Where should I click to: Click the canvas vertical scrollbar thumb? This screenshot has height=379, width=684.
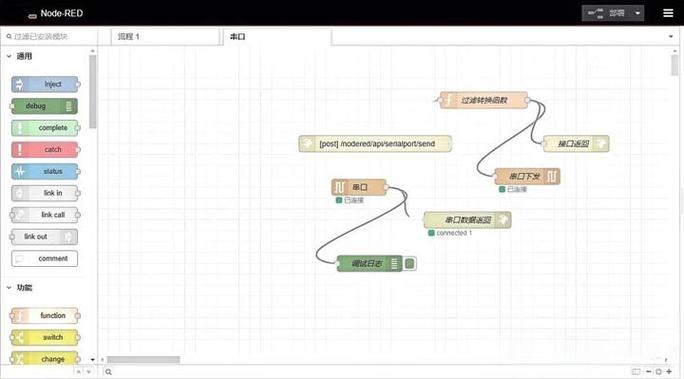674,65
